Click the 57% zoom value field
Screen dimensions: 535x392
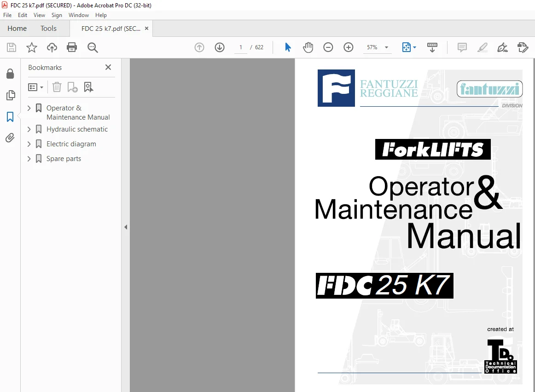[x=372, y=47]
